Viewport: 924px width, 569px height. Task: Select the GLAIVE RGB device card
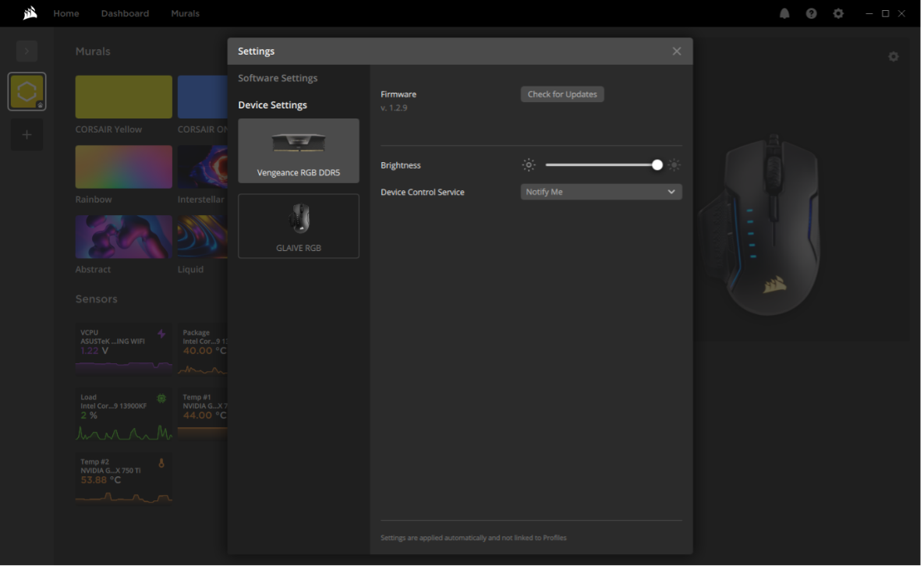299,227
